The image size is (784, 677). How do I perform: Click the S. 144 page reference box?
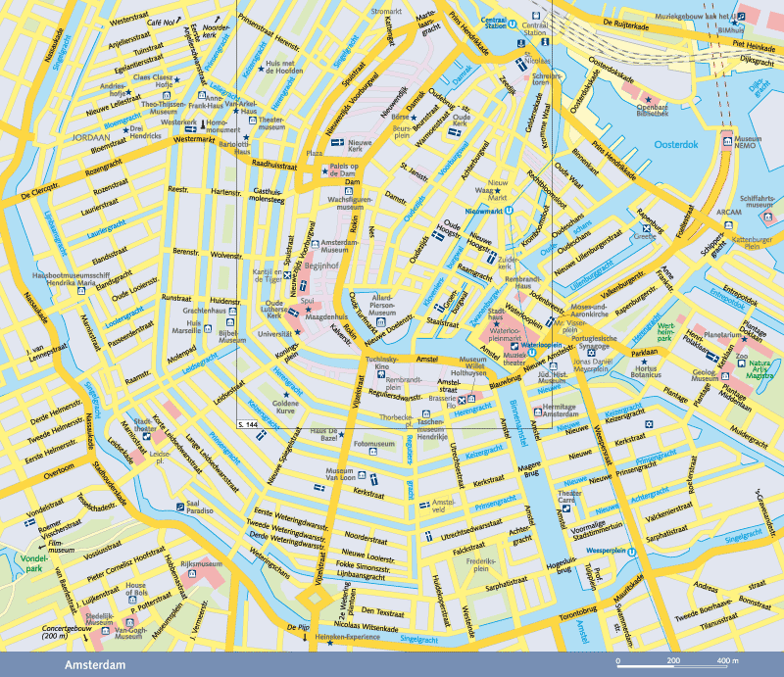(251, 423)
